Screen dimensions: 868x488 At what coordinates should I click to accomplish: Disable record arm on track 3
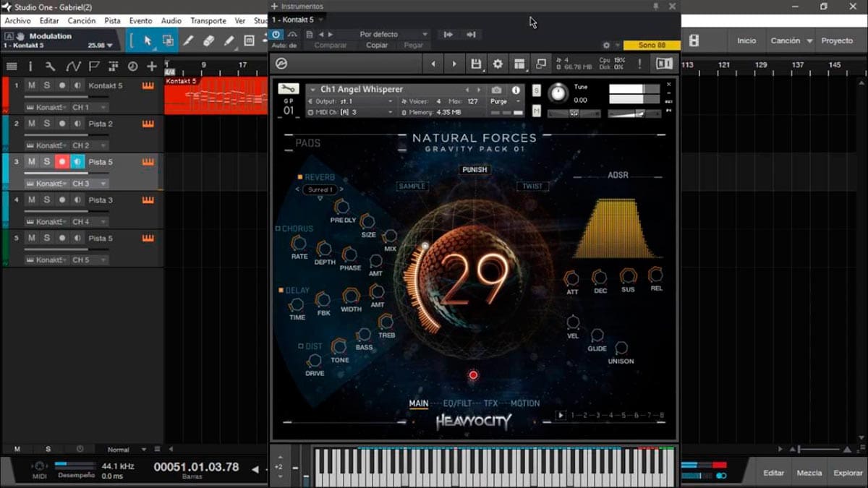[62, 162]
